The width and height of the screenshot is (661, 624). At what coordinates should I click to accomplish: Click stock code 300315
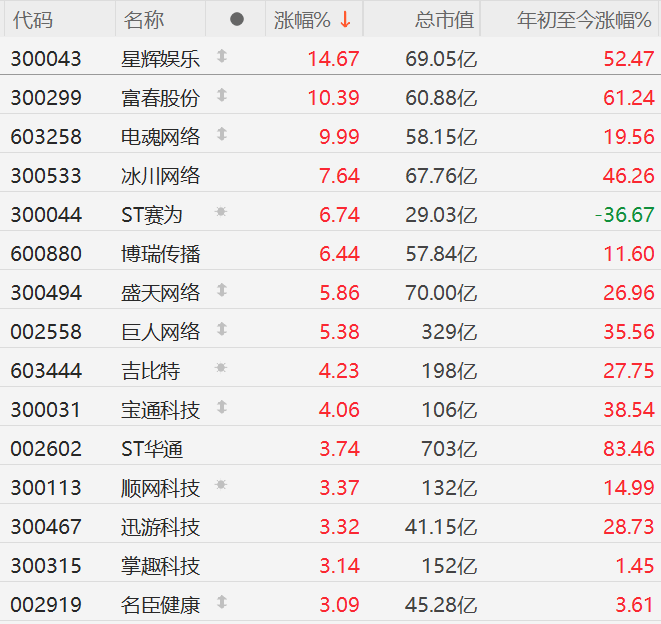[46, 566]
